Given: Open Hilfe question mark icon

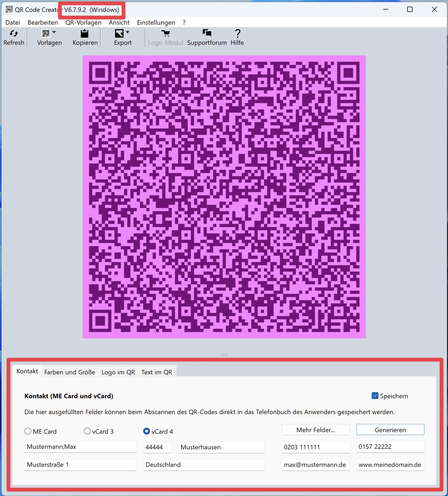Looking at the screenshot, I should pyautogui.click(x=238, y=33).
